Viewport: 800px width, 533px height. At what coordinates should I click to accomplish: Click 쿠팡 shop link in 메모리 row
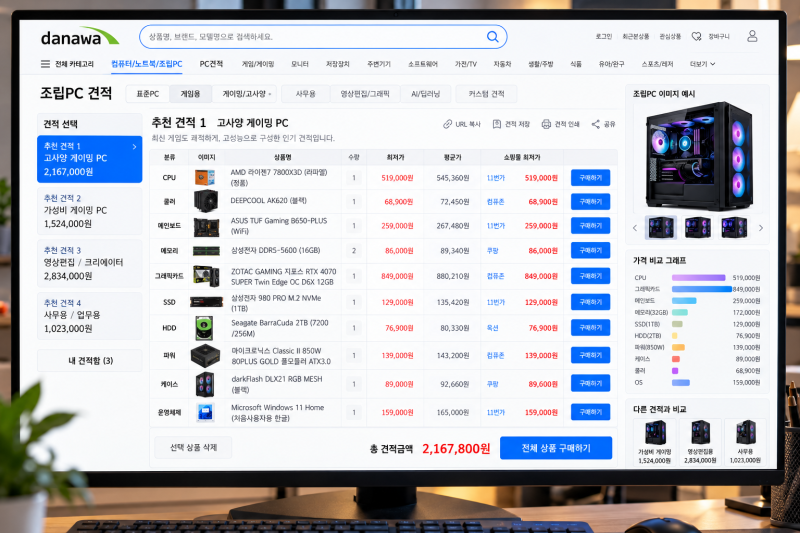click(x=492, y=250)
